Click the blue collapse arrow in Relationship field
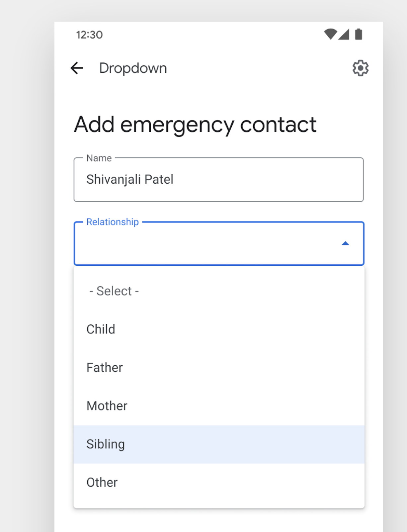 pos(346,243)
